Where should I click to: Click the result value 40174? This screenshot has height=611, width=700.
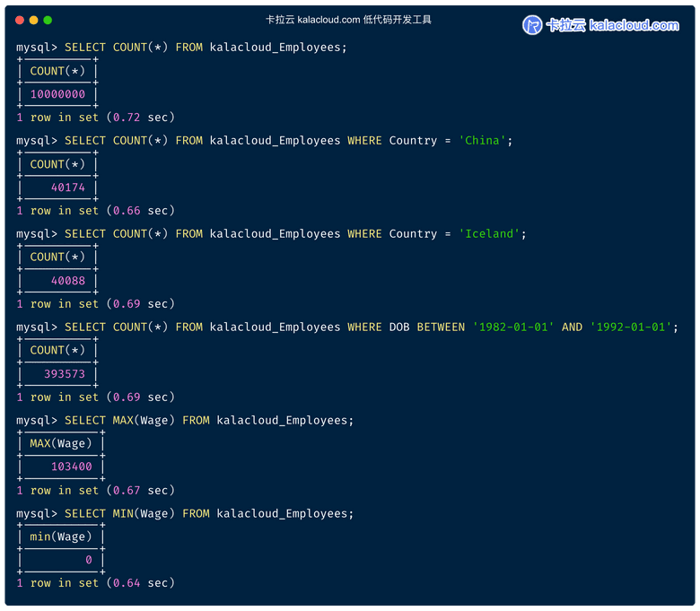coord(68,188)
